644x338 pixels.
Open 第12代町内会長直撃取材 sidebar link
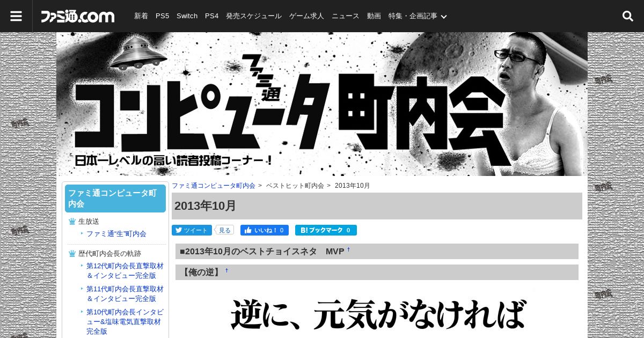pyautogui.click(x=125, y=271)
